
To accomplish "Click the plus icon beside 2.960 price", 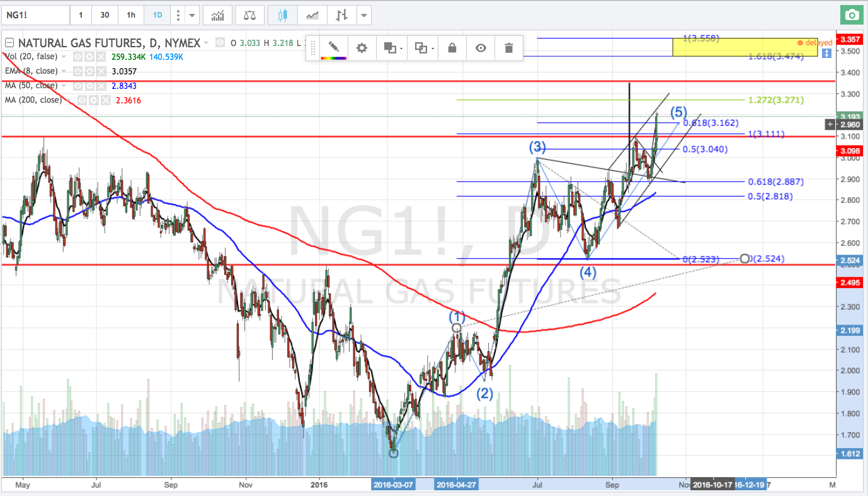I will [830, 124].
